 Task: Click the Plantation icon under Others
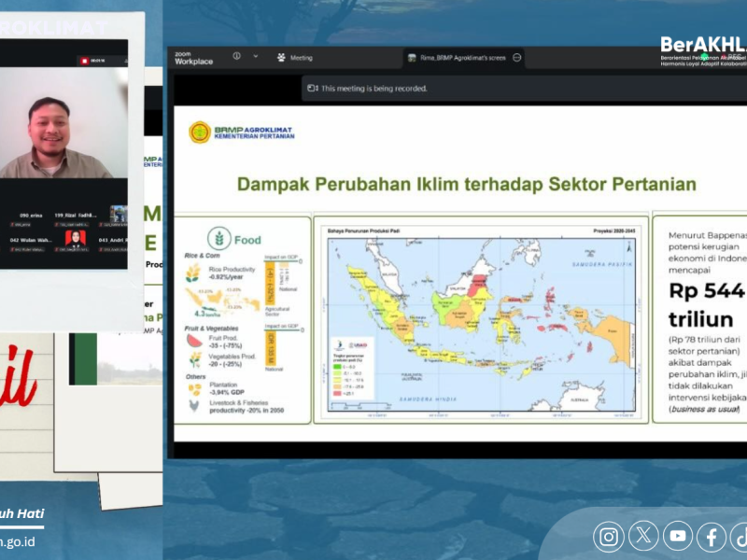click(194, 389)
